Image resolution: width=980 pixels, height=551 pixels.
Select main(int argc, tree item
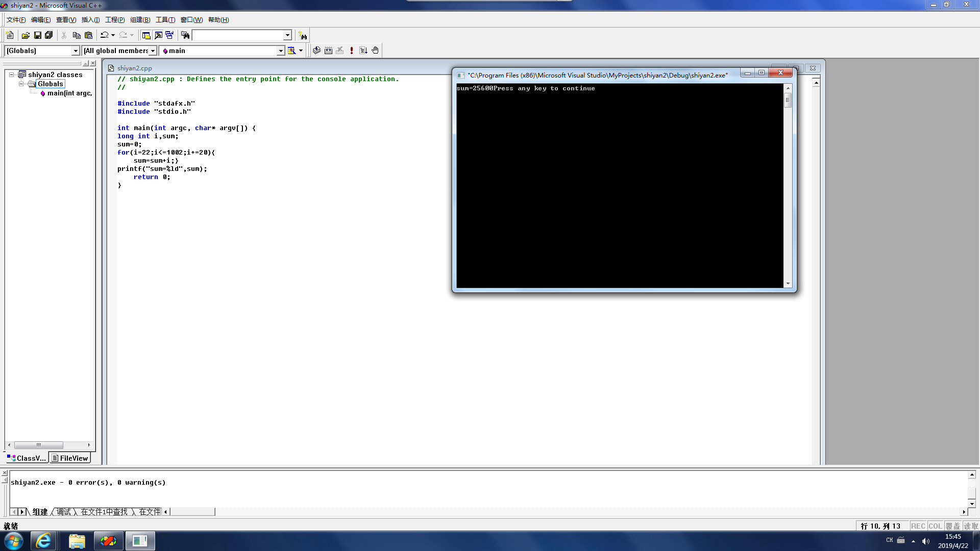click(x=69, y=93)
